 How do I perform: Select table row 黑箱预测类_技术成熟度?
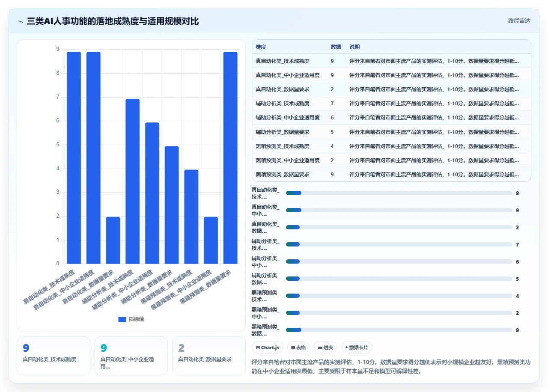[391, 146]
